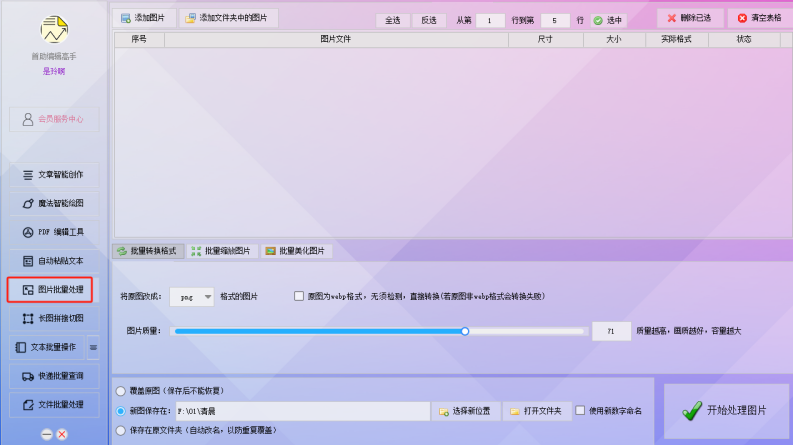Click the green check icon of 选中
Image resolution: width=794 pixels, height=445 pixels.
click(x=598, y=20)
